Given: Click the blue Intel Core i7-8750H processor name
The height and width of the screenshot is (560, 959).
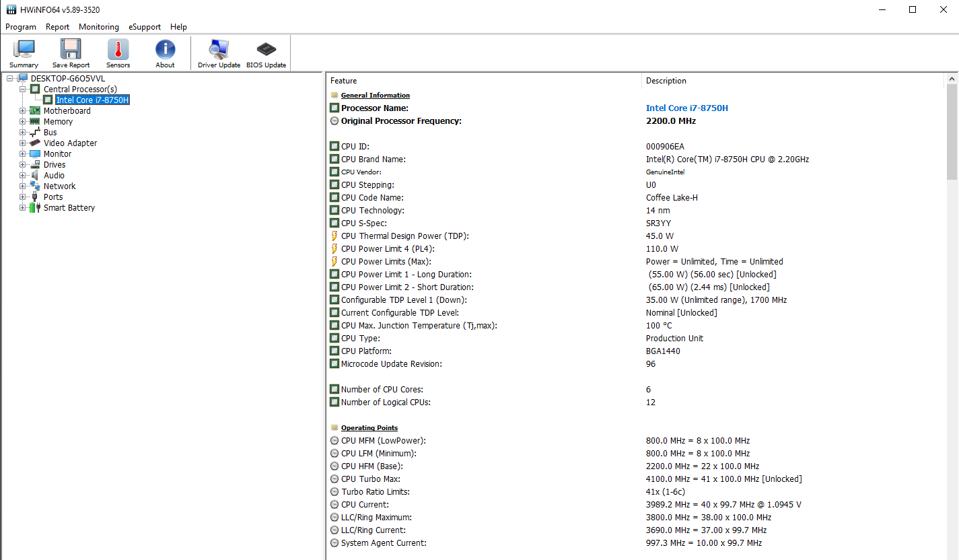Looking at the screenshot, I should pos(687,108).
